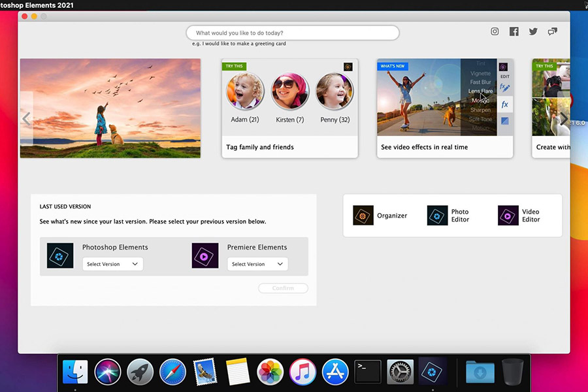Open the Trash in the dock
Screen dimensions: 588x392
pos(513,372)
